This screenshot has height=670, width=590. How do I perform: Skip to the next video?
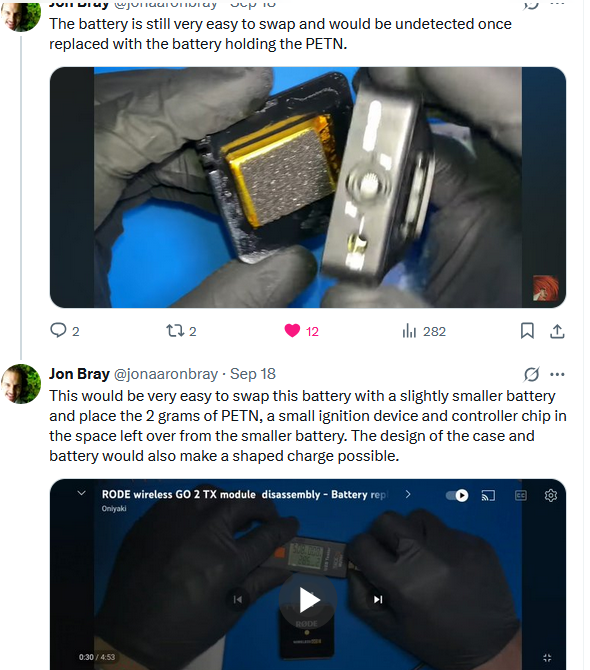tap(378, 599)
